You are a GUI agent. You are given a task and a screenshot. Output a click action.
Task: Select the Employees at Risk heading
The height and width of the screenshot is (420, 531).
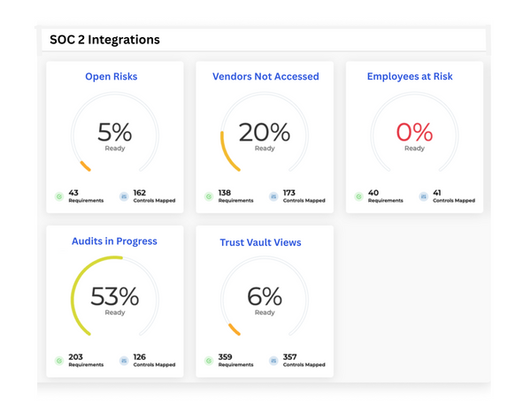click(x=410, y=77)
